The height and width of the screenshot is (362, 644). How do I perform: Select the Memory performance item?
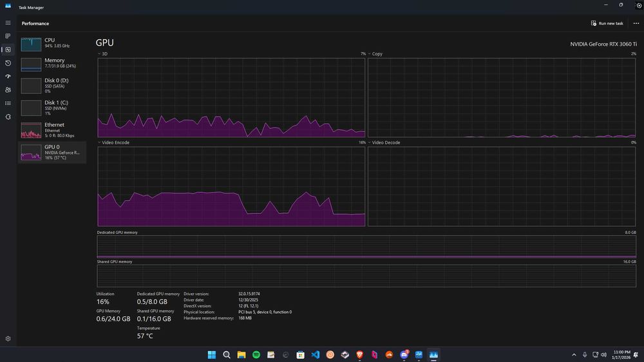[x=52, y=63]
